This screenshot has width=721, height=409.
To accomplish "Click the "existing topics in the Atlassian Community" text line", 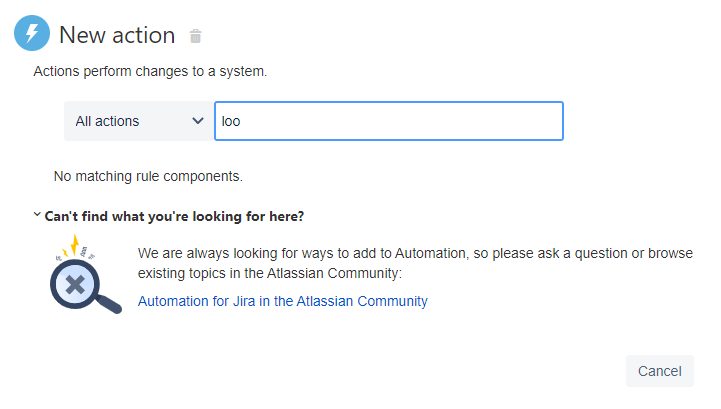I will pyautogui.click(x=270, y=273).
